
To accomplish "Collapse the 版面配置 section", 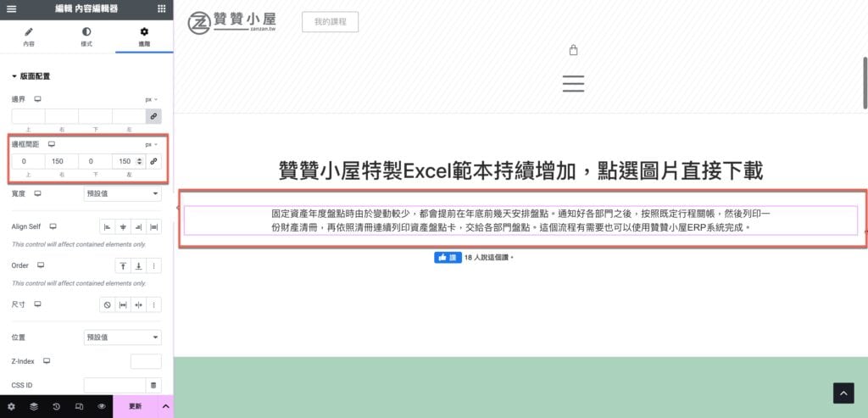I will tap(31, 76).
